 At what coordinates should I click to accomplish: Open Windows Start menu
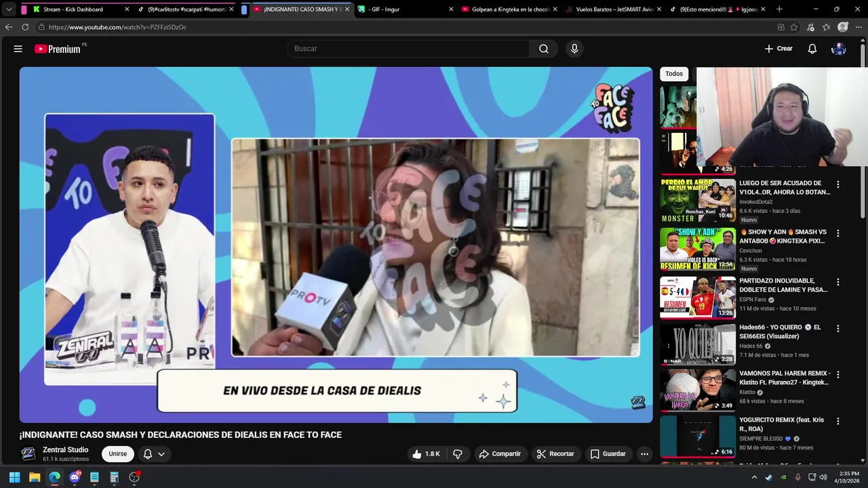pyautogui.click(x=14, y=477)
